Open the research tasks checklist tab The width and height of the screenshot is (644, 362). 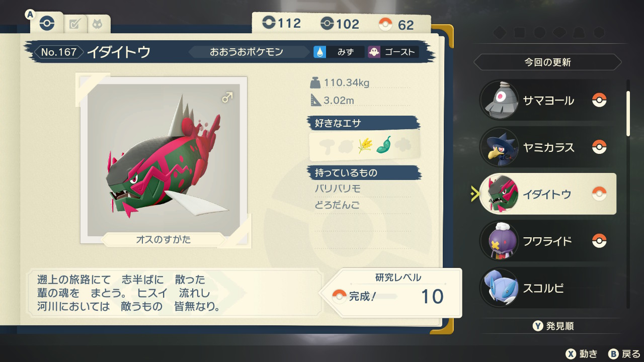(75, 24)
